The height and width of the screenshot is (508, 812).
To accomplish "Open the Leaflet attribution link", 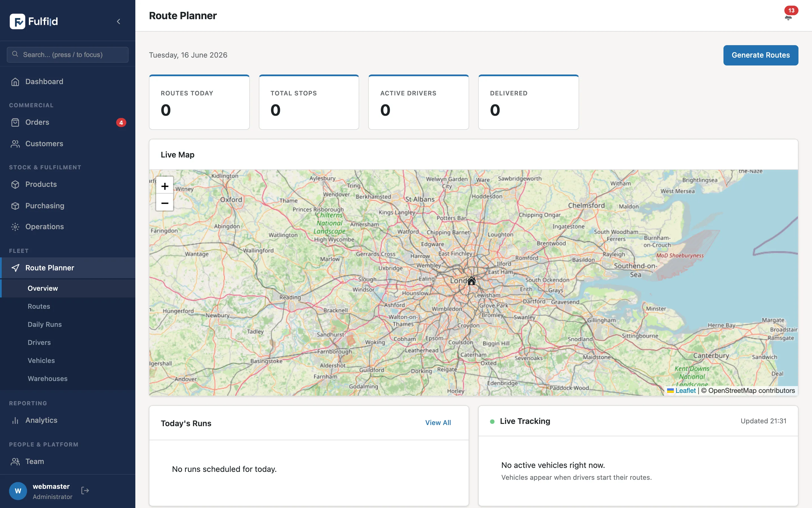I will coord(685,390).
